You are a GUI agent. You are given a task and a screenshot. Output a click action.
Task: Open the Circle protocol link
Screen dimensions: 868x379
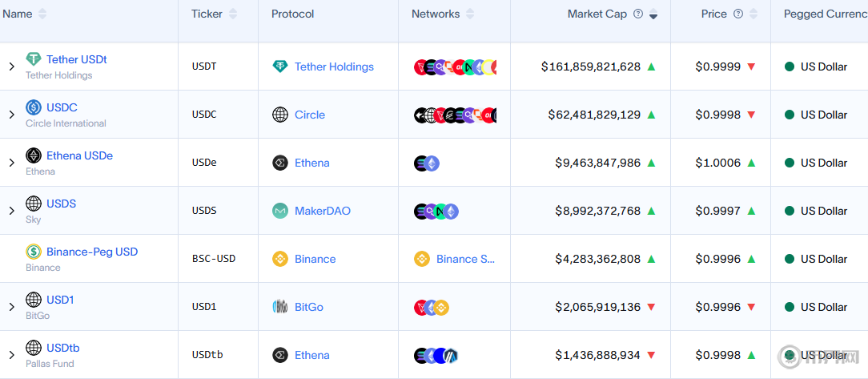pyautogui.click(x=309, y=115)
